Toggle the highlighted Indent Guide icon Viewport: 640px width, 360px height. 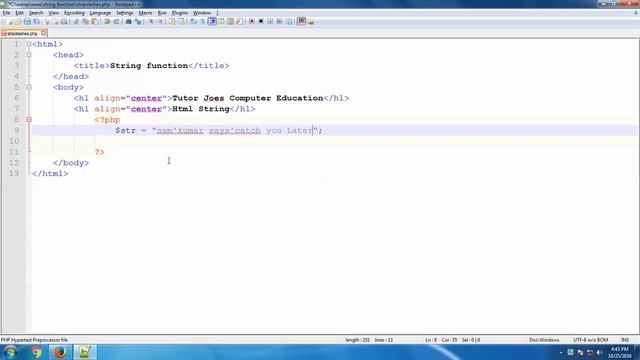tap(212, 21)
